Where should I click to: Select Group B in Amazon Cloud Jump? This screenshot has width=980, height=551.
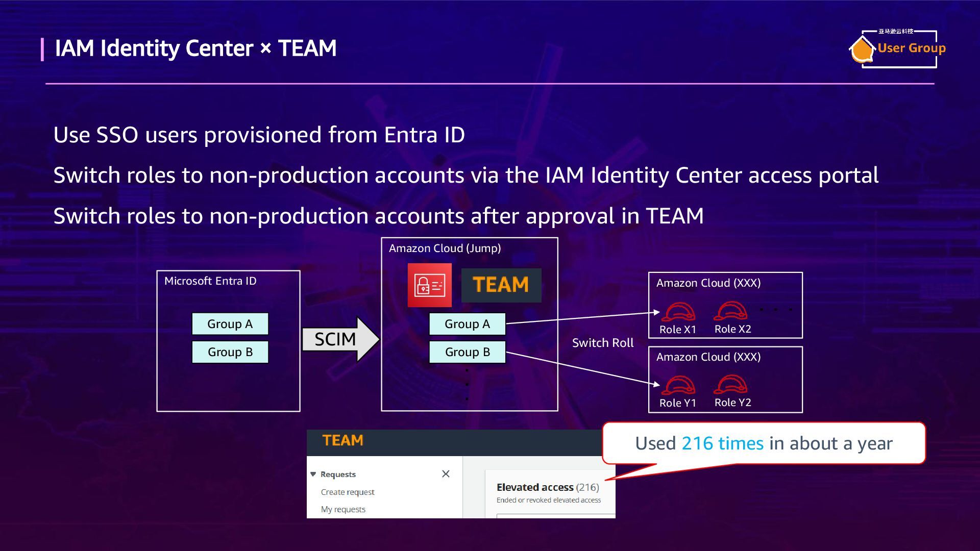click(467, 352)
